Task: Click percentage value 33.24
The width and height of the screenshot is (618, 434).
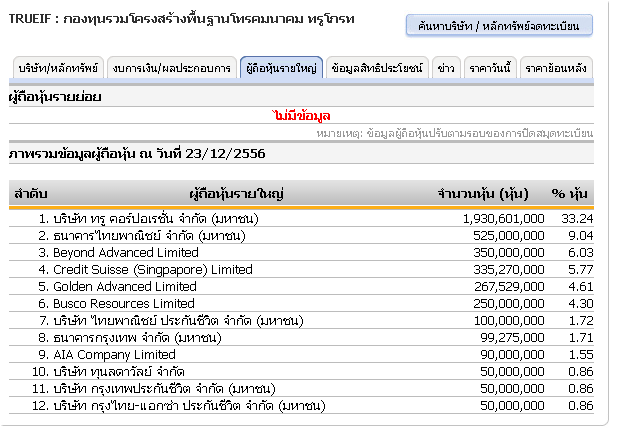Action: tap(577, 218)
